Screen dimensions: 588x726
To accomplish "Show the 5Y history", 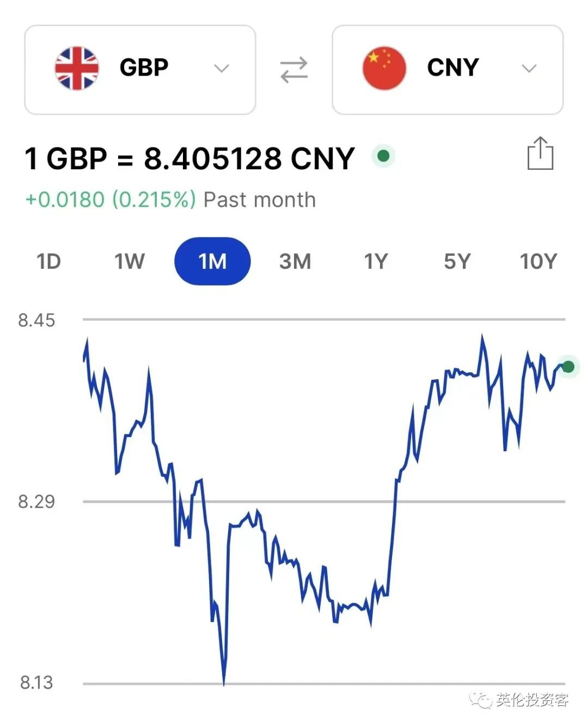I will pos(457,261).
